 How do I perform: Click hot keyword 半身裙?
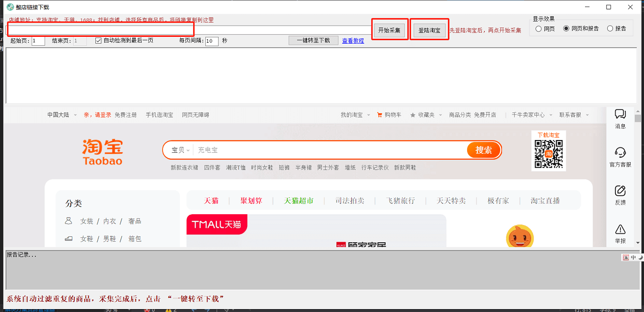(304, 168)
